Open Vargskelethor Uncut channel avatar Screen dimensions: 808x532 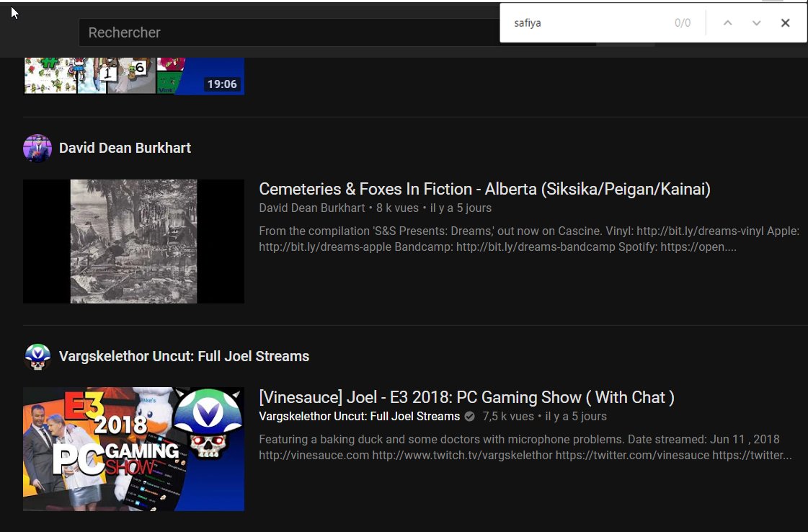37,357
